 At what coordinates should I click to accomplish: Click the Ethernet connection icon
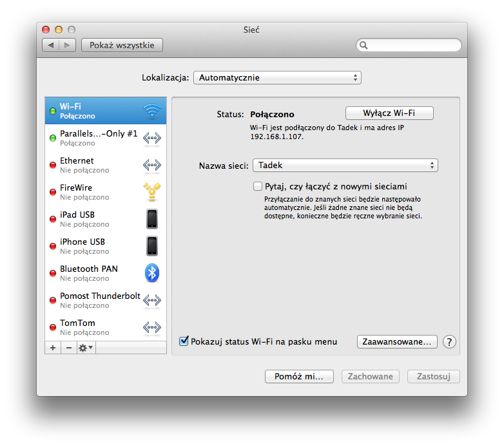pyautogui.click(x=151, y=166)
